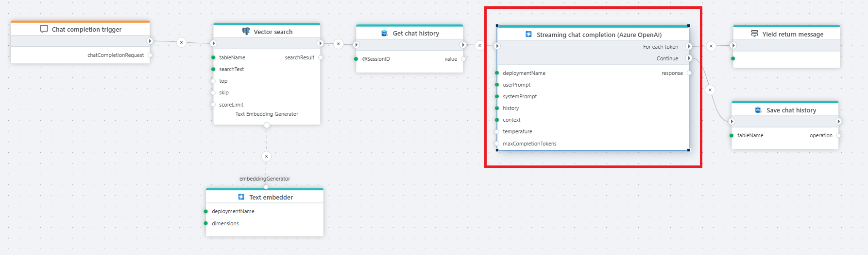Click the temperature input port
The width and height of the screenshot is (868, 255).
[x=497, y=131]
